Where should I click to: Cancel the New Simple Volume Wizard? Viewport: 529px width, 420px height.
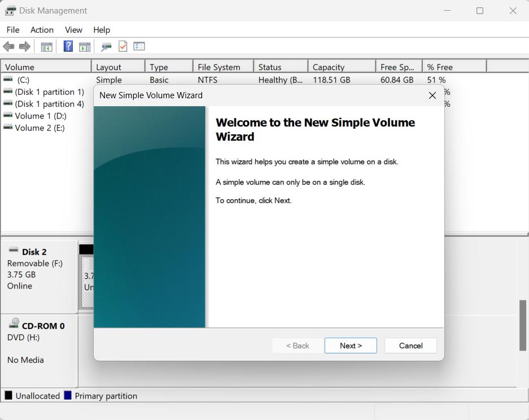(410, 345)
